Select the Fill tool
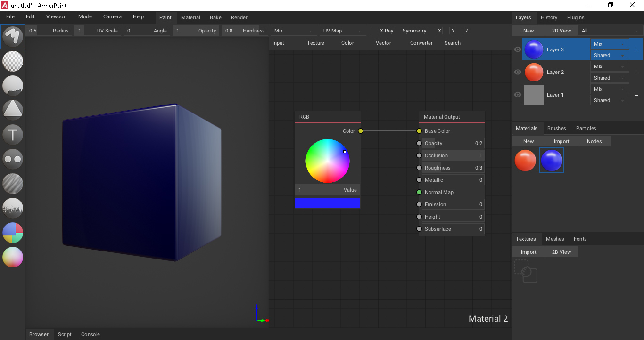 (x=13, y=86)
